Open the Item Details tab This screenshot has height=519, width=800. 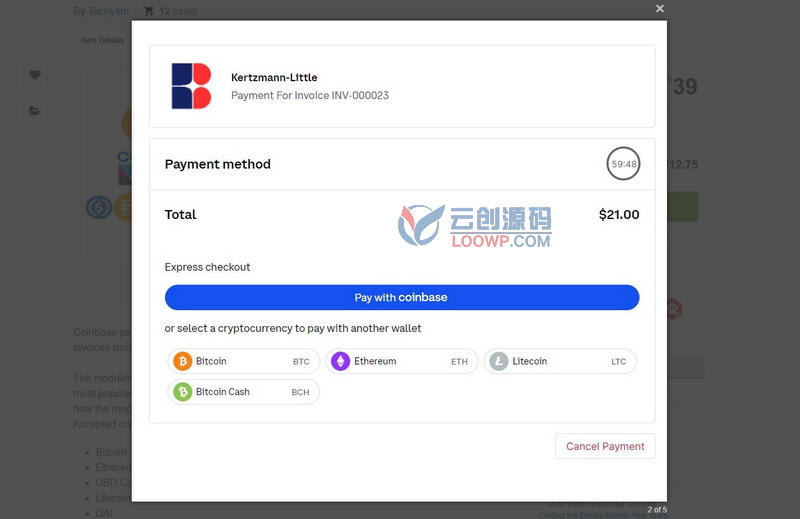pyautogui.click(x=103, y=40)
